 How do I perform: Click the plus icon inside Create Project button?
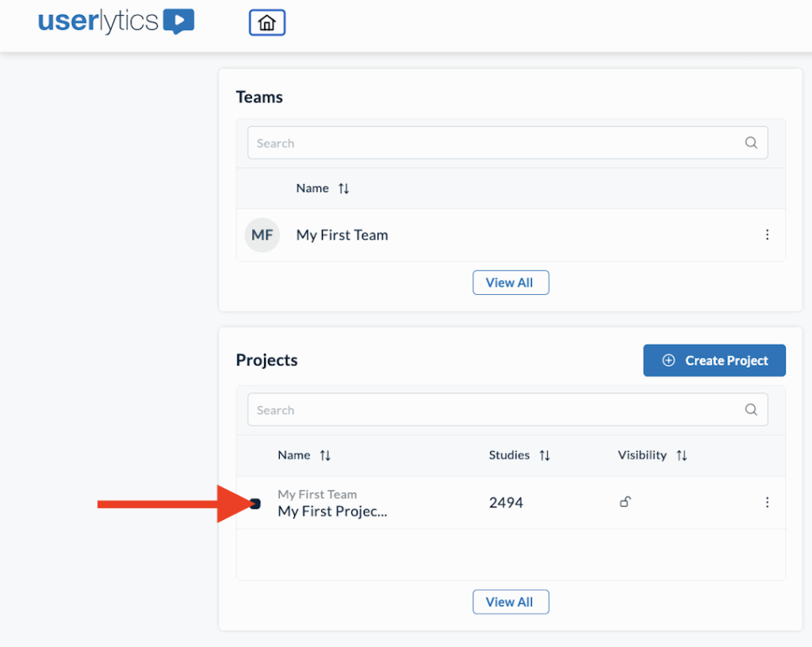[x=667, y=360]
